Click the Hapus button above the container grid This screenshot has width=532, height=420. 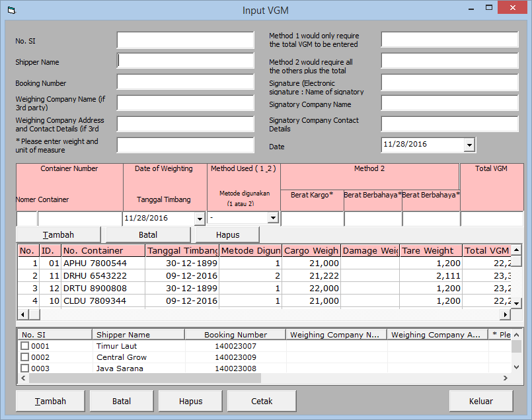(227, 234)
